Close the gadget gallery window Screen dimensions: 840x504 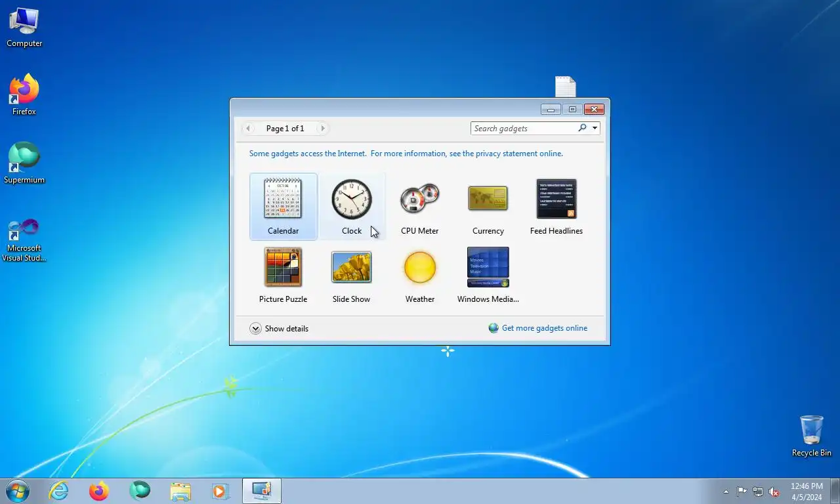pos(594,109)
